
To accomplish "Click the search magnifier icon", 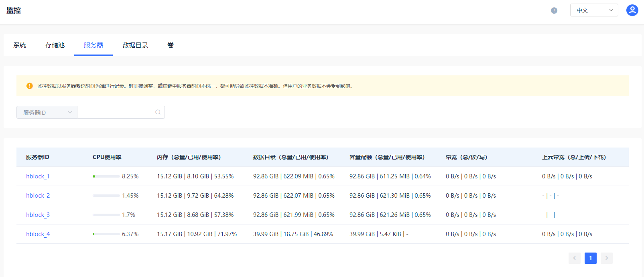I will (x=158, y=112).
